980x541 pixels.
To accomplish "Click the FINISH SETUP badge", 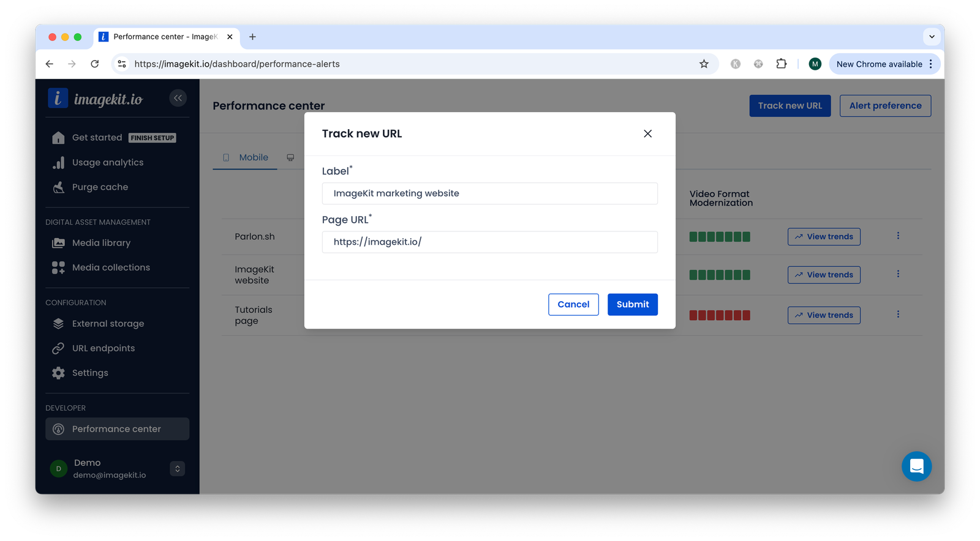I will [153, 138].
